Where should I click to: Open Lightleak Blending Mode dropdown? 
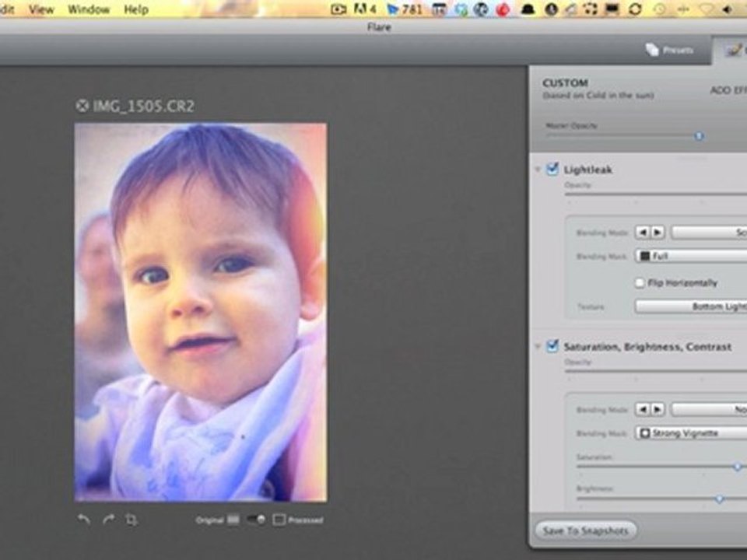click(x=709, y=233)
